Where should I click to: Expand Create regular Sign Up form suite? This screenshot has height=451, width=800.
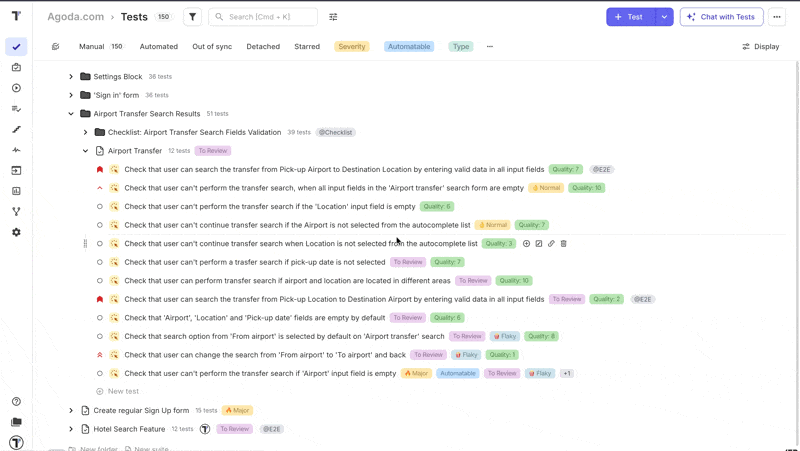point(71,410)
